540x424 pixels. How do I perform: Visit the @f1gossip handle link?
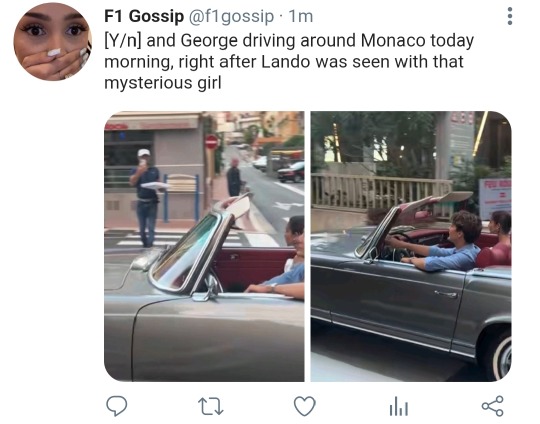click(x=231, y=17)
